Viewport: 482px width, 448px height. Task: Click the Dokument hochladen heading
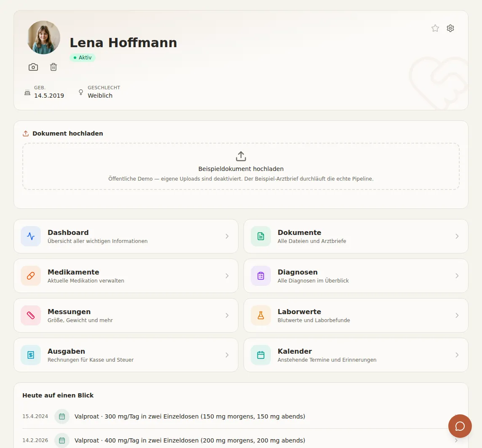click(68, 133)
